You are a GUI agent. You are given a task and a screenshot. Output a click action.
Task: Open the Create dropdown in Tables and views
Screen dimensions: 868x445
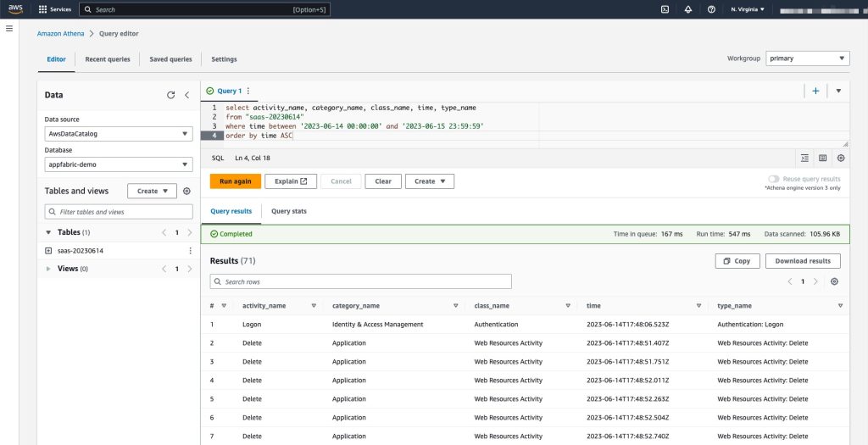pos(153,191)
